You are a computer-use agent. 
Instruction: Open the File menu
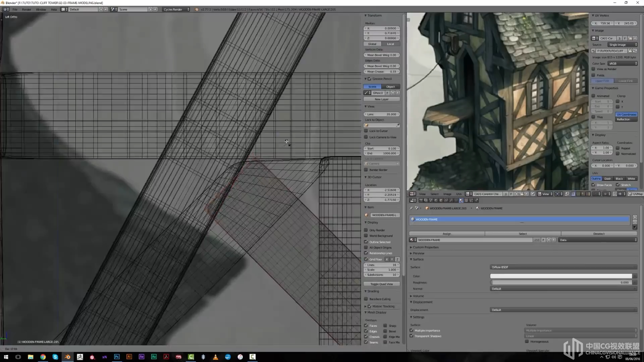pos(15,9)
